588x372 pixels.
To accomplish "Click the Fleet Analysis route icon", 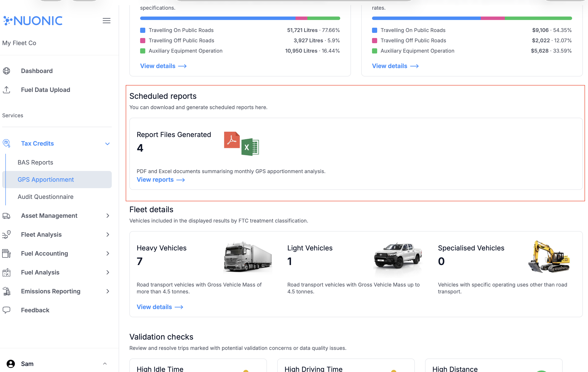I will [7, 235].
